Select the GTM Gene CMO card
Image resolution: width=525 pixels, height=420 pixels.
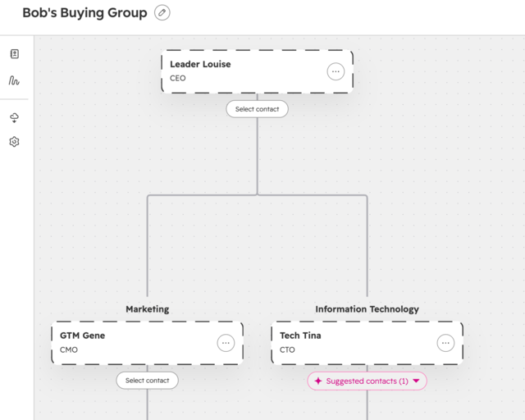(148, 343)
